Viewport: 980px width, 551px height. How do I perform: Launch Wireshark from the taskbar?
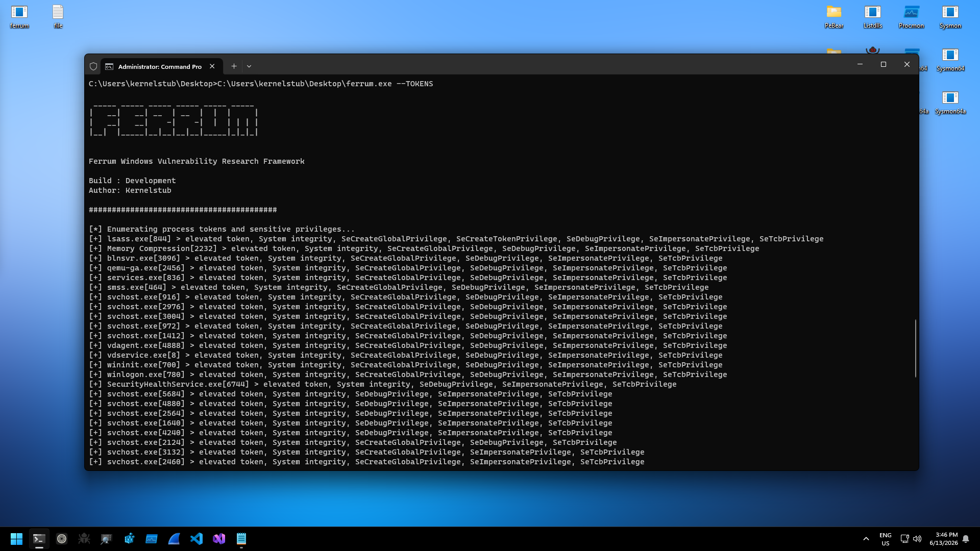(174, 539)
